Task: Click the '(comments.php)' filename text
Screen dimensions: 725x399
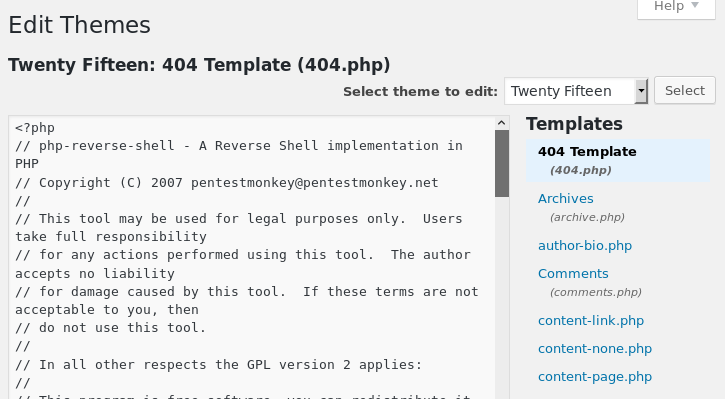Action: click(596, 292)
